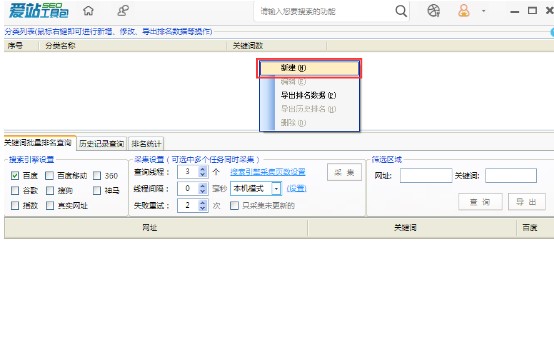This screenshot has width=554, height=360.
Task: Minimize the SEO toolkit window
Action: (514, 11)
